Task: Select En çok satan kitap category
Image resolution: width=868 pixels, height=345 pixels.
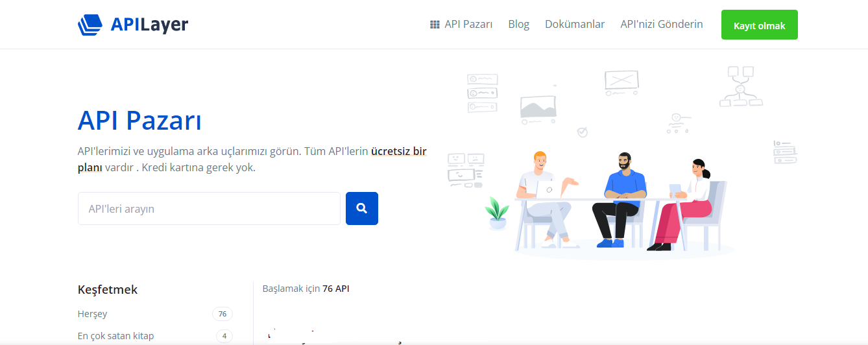Action: pos(115,336)
